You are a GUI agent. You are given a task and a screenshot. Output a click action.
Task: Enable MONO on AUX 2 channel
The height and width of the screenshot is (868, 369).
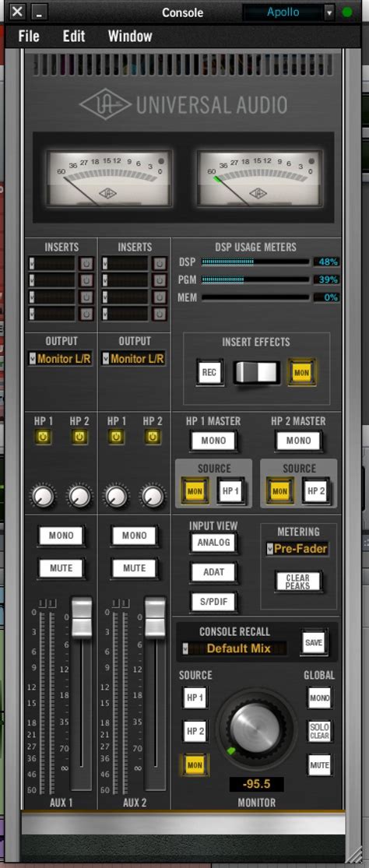(x=135, y=536)
